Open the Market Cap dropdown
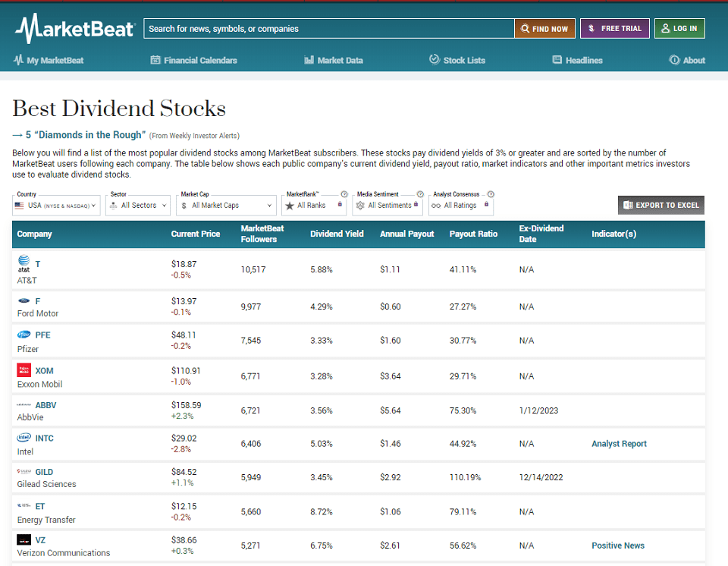The width and height of the screenshot is (728, 566). pyautogui.click(x=226, y=206)
